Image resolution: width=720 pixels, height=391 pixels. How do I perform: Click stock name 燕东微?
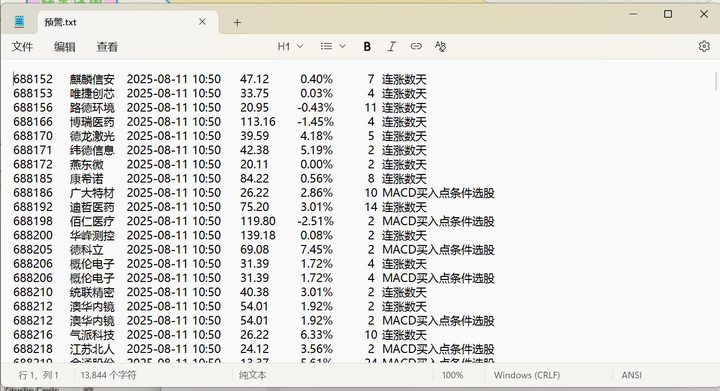(x=86, y=165)
